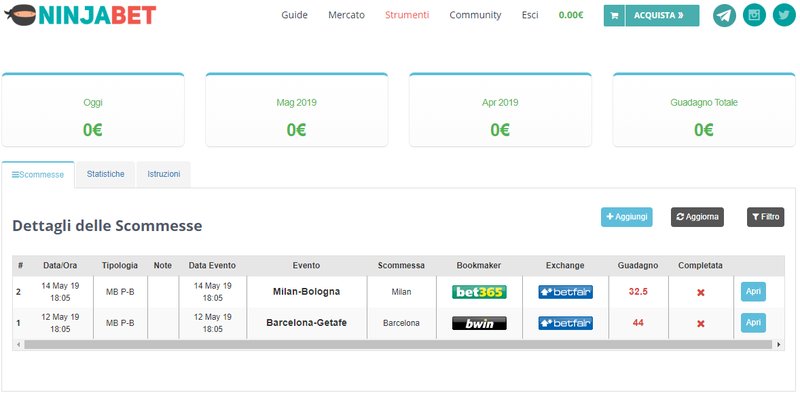Click the Mag 2019 earnings card
Image resolution: width=800 pixels, height=395 pixels.
point(296,110)
